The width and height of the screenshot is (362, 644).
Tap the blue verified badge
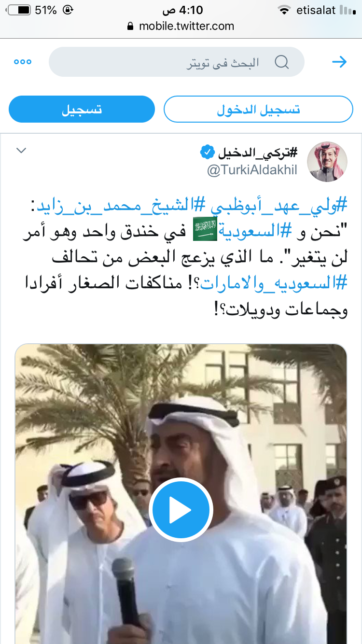[x=206, y=153]
